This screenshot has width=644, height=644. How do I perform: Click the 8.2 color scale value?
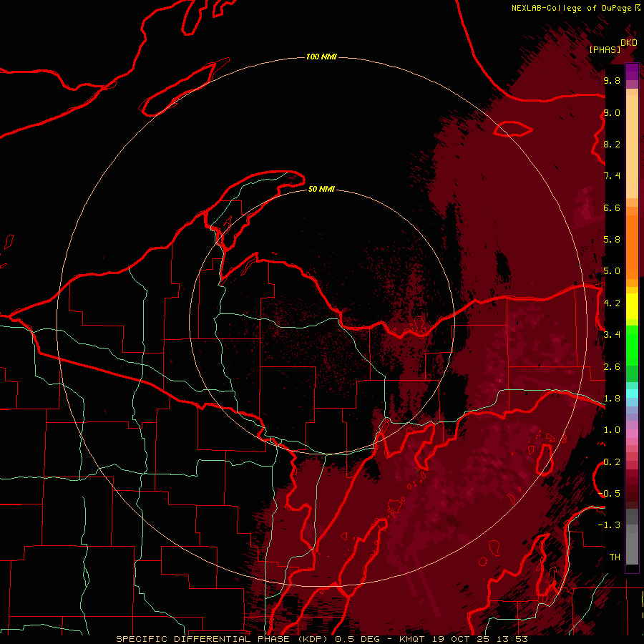point(612,144)
